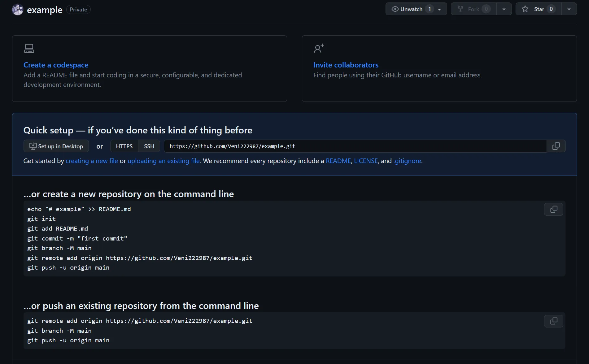Click the 'git commit -m "first commit"' line
This screenshot has height=364, width=589.
coord(77,239)
